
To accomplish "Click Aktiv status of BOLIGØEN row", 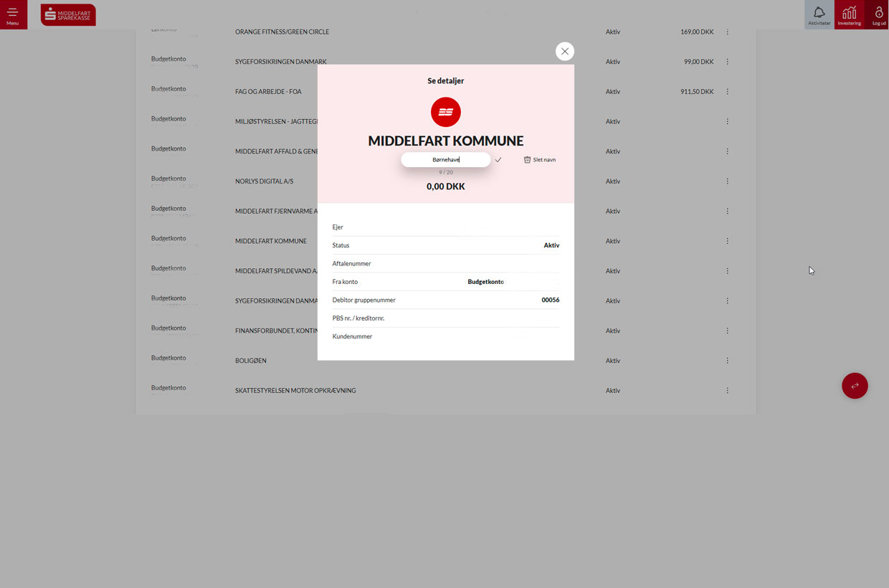I will tap(613, 361).
